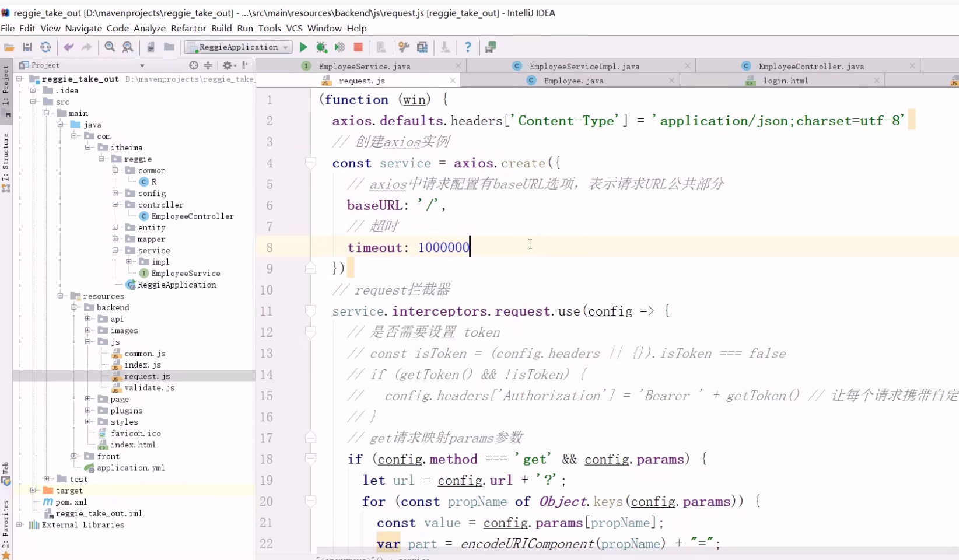This screenshot has width=959, height=560.
Task: Toggle the code fold marker on line 17
Action: pyautogui.click(x=311, y=437)
